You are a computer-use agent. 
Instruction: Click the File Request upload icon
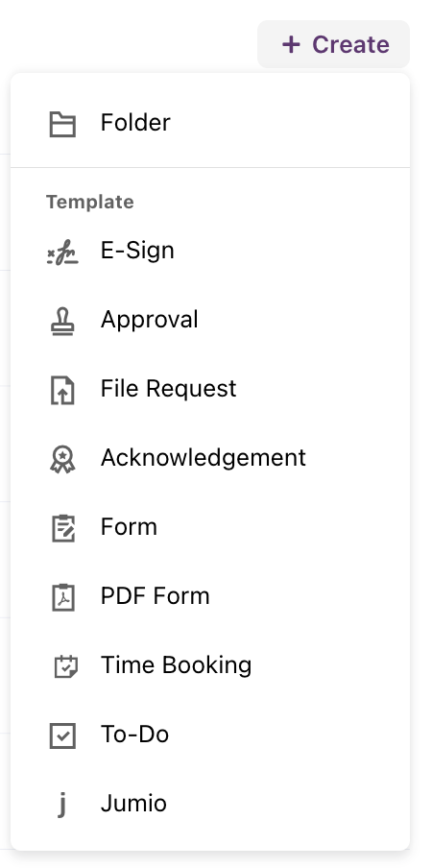tap(62, 390)
